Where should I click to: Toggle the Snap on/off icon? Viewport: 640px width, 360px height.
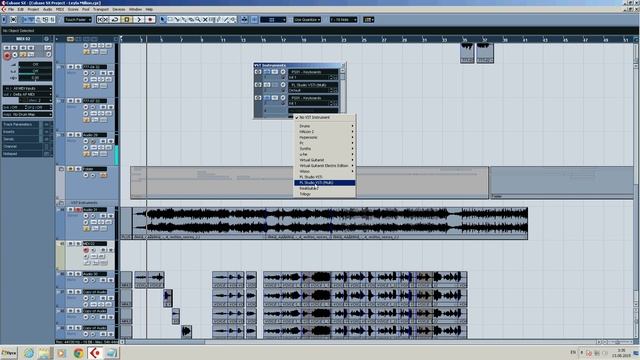[254, 20]
